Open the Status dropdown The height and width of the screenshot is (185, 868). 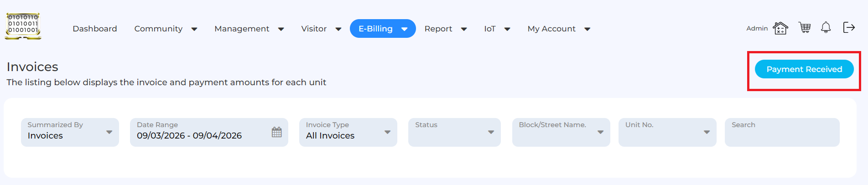454,132
